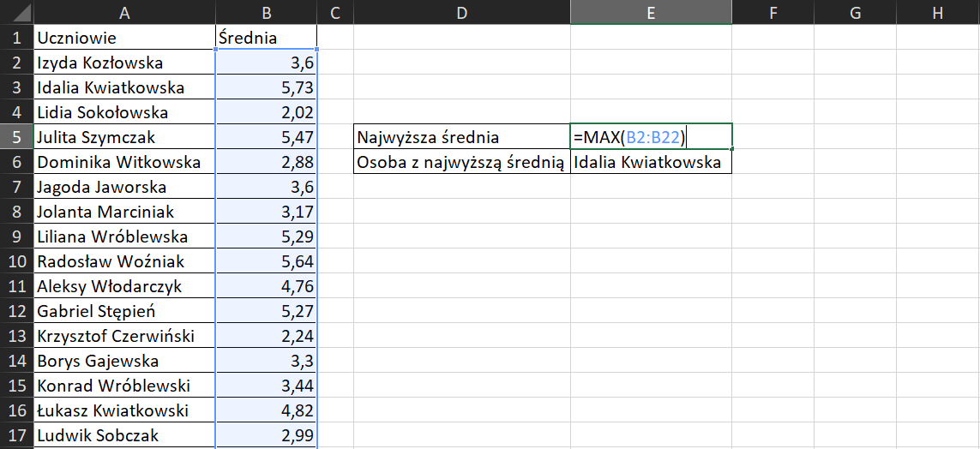Click the average value 5,47
980x449 pixels.
267,137
